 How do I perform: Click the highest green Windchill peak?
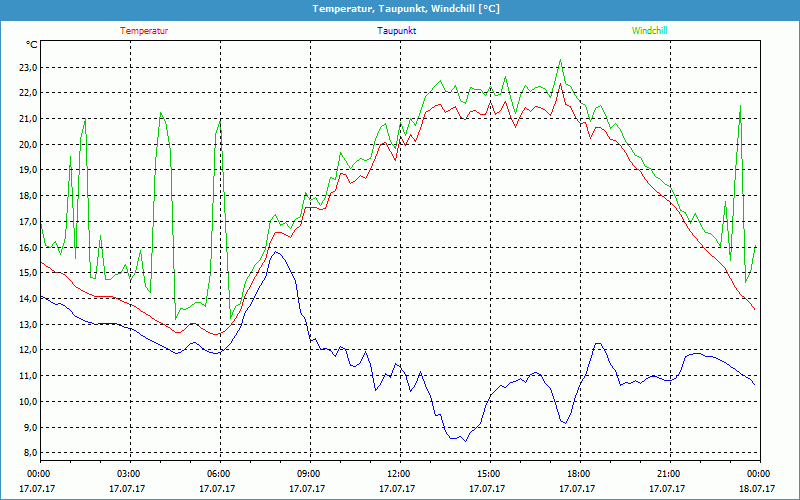(x=561, y=60)
